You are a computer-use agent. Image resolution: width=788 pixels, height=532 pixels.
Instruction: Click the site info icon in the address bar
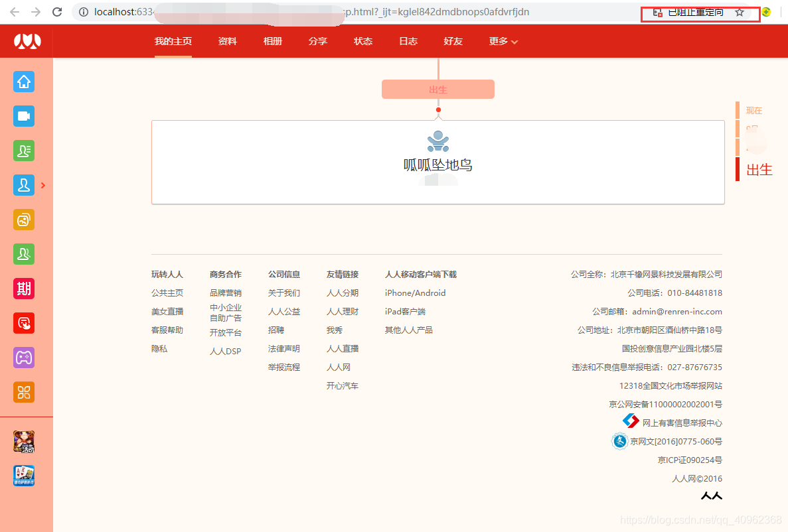click(x=84, y=12)
